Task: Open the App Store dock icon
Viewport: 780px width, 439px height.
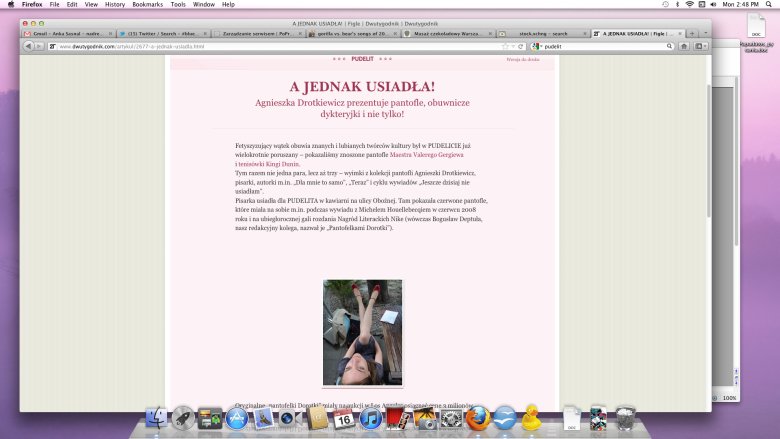Action: tap(237, 418)
